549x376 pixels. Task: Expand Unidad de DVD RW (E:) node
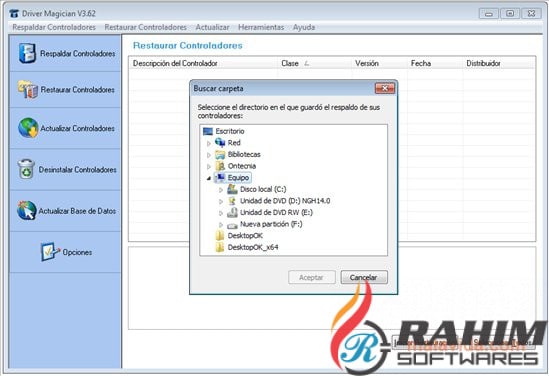click(221, 213)
